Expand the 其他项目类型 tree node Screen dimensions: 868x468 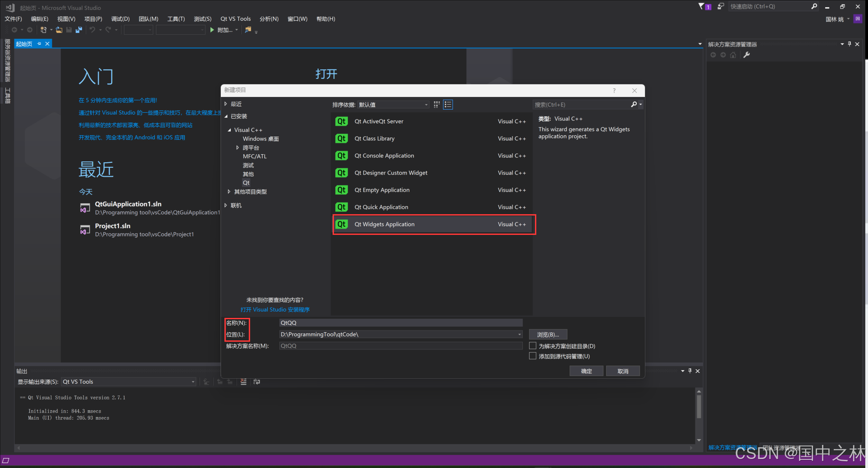(229, 192)
